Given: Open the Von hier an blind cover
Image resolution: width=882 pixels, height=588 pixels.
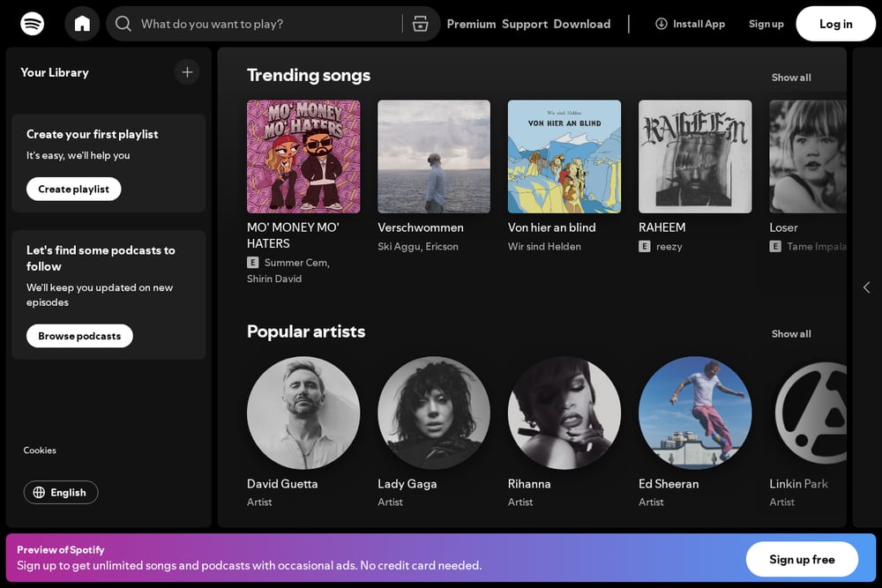Looking at the screenshot, I should coord(564,156).
